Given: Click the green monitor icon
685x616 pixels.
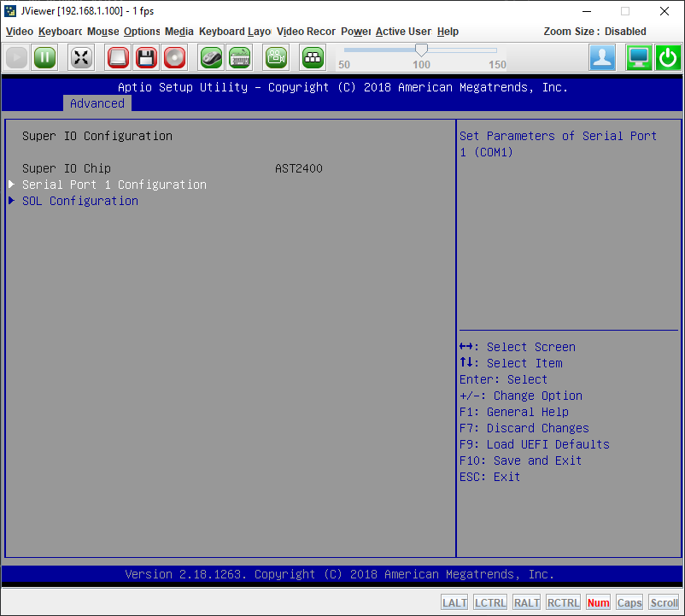Looking at the screenshot, I should pyautogui.click(x=639, y=57).
